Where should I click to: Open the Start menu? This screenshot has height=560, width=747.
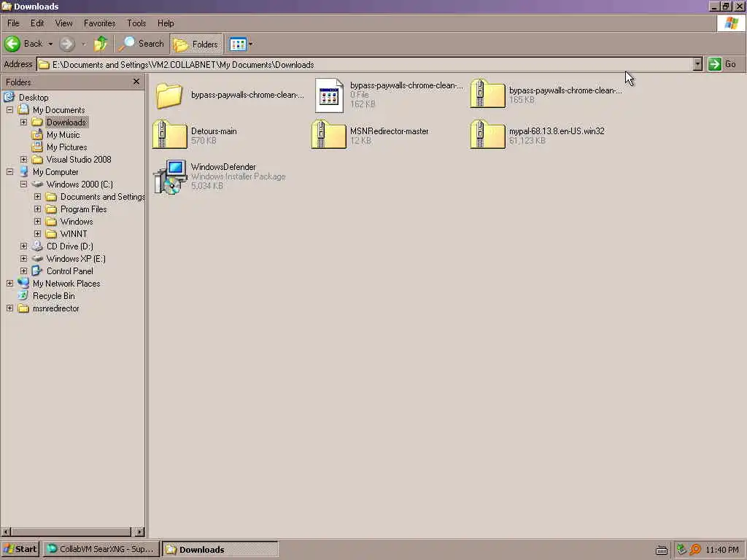click(20, 549)
